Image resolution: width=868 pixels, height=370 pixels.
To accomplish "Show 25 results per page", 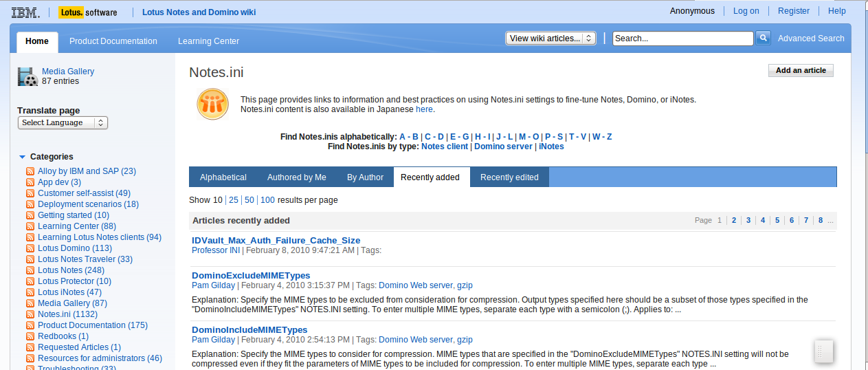I will [234, 200].
